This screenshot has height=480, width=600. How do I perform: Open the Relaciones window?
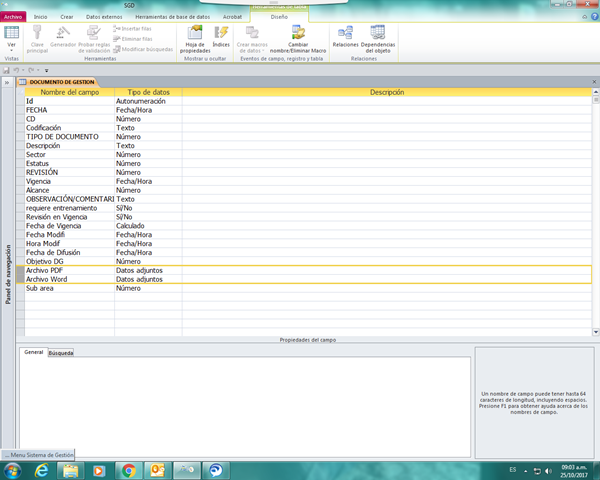point(345,38)
